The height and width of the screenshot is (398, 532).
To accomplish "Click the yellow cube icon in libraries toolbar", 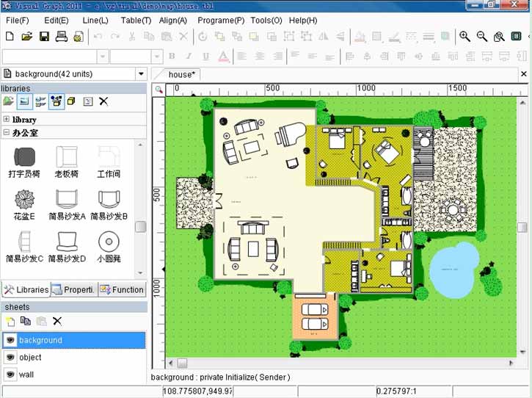I will [x=71, y=101].
